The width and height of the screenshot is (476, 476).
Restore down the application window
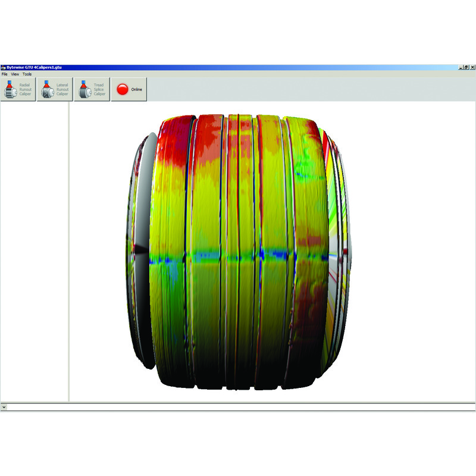(466, 68)
